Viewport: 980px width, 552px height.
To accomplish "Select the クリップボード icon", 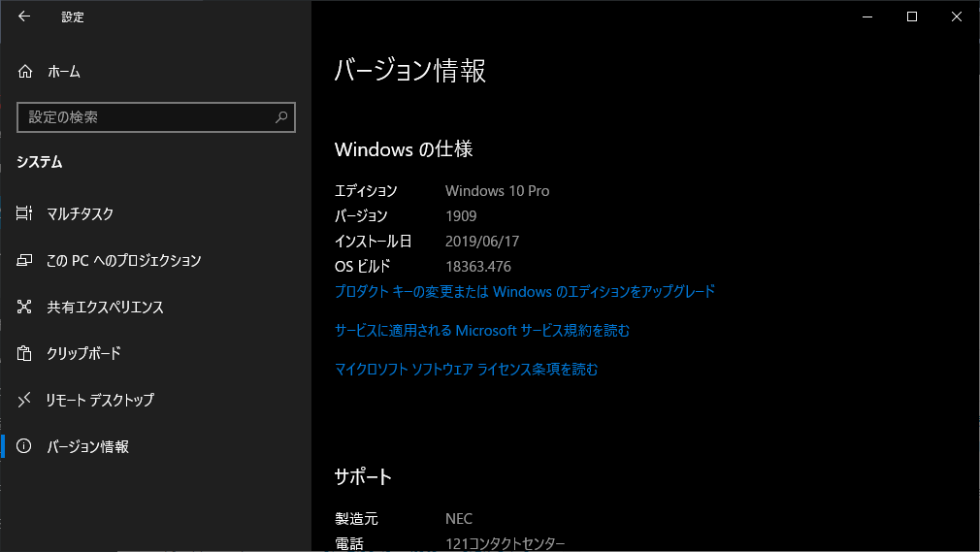I will pyautogui.click(x=23, y=353).
